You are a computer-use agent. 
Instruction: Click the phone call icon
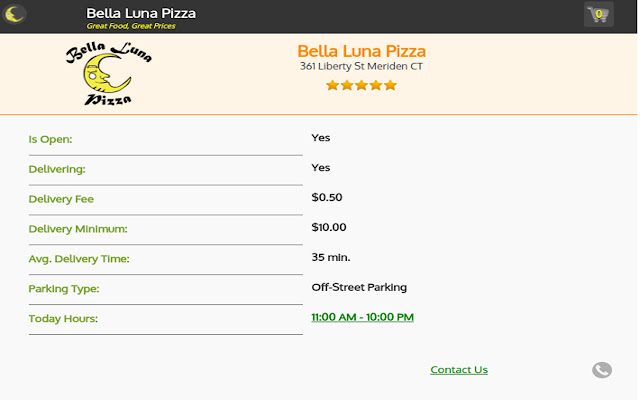click(601, 370)
